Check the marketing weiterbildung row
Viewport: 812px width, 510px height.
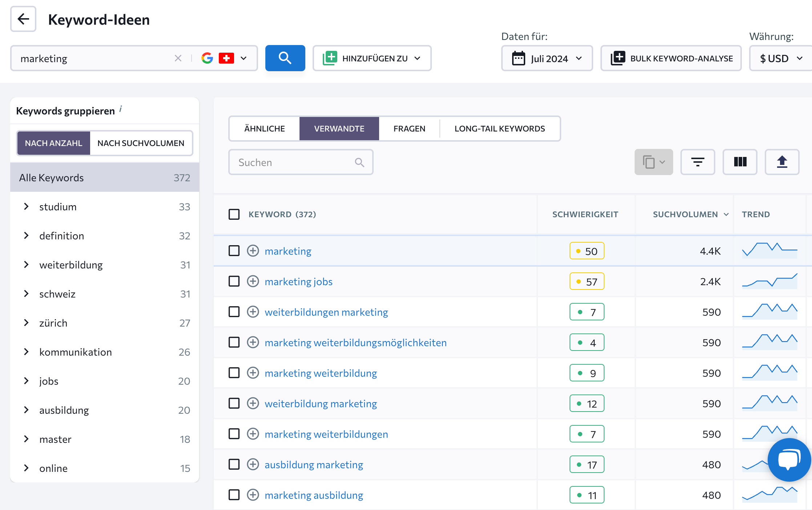(234, 373)
